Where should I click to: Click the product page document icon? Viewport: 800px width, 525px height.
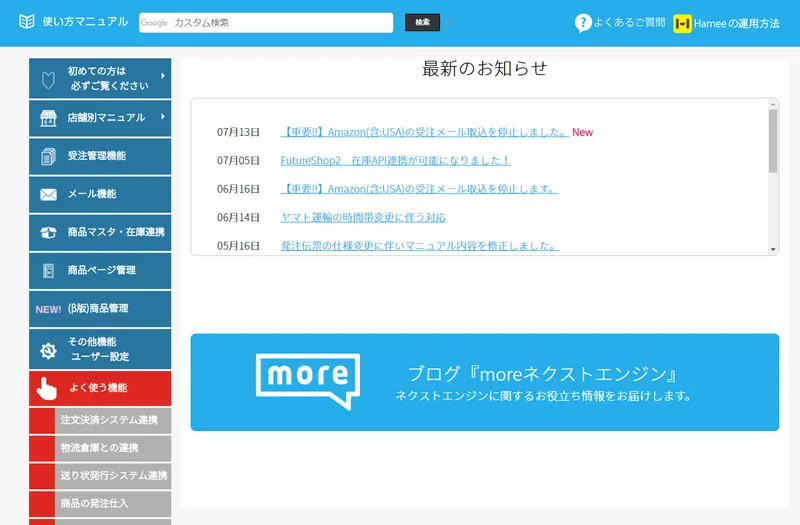point(48,271)
